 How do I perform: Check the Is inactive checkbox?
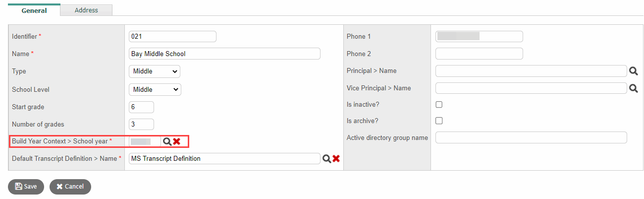coord(439,105)
